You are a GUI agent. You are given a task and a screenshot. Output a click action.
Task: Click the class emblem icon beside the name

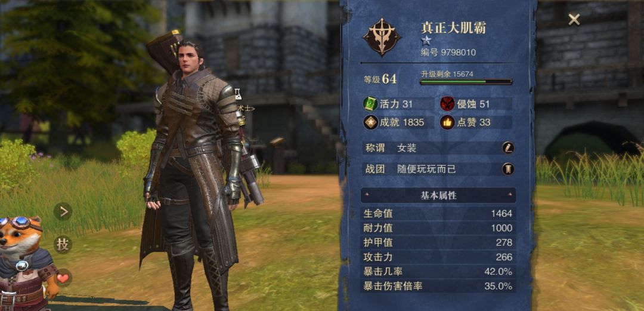coord(382,37)
